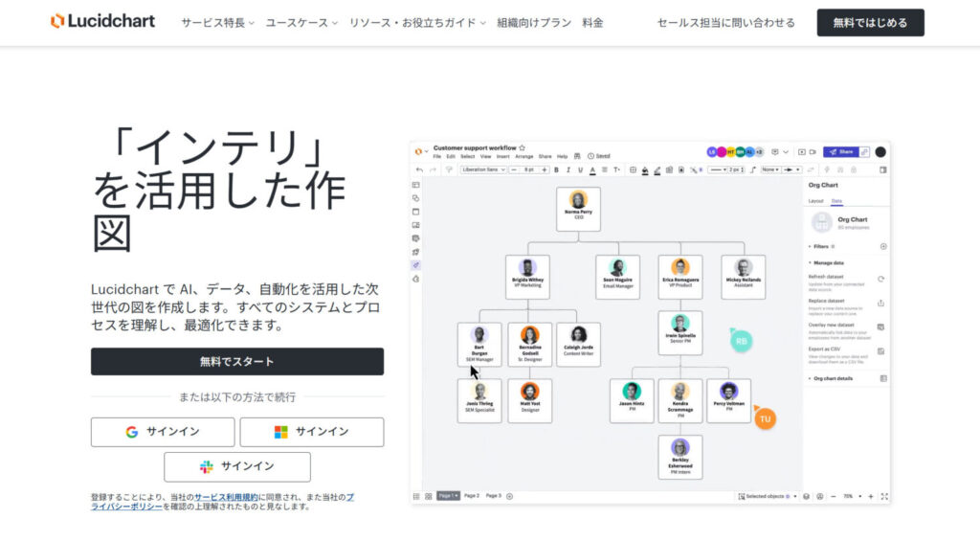Screen dimensions: 980x541
Task: Sign in with the Microsoft button
Action: click(312, 432)
